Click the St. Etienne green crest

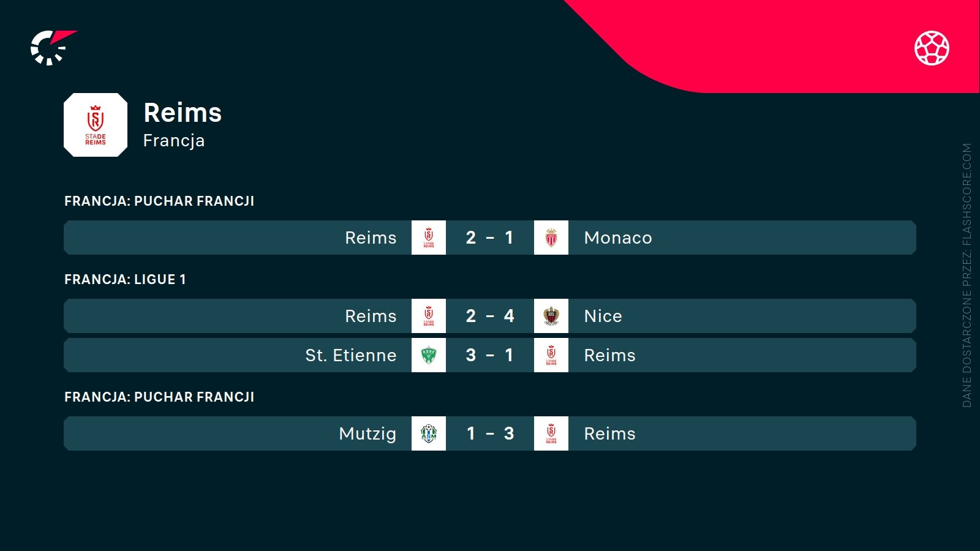(x=429, y=355)
